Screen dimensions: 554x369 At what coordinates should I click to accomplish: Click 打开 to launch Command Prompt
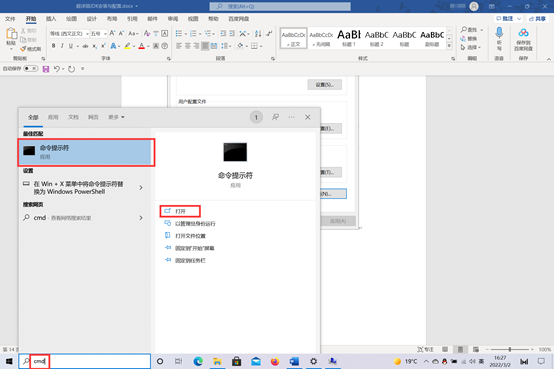(x=180, y=211)
